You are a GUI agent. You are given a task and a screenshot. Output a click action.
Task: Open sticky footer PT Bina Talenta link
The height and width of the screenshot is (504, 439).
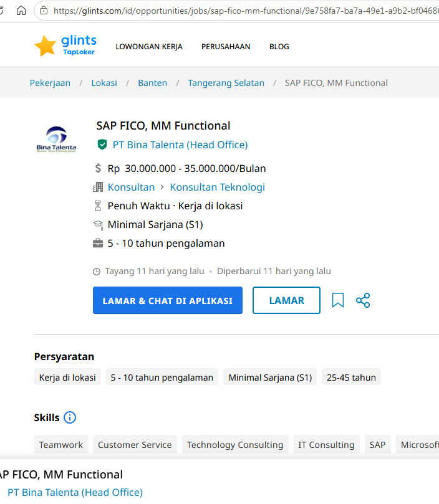point(75,492)
